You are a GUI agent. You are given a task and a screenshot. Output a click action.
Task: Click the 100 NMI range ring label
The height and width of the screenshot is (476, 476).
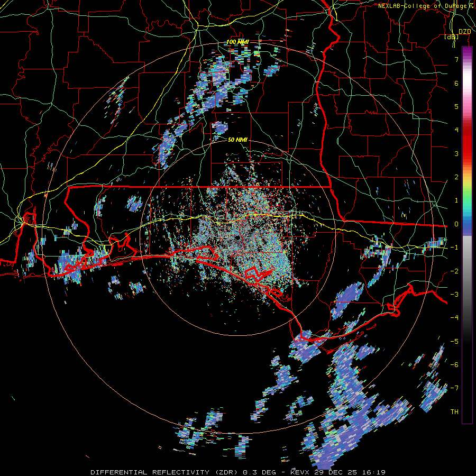237,42
